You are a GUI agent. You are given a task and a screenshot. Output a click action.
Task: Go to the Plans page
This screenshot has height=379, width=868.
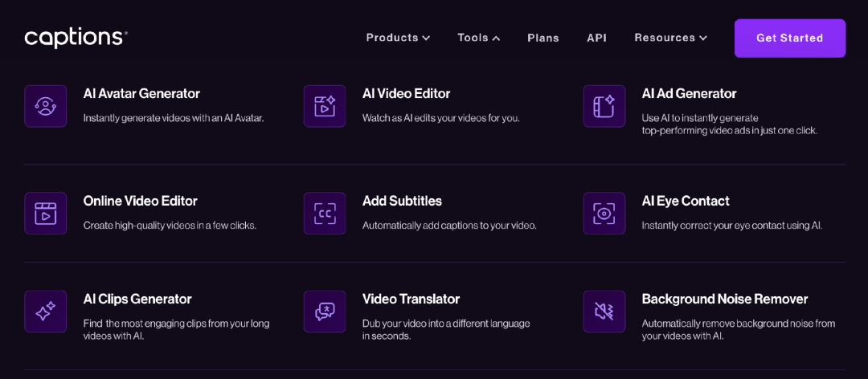point(543,38)
